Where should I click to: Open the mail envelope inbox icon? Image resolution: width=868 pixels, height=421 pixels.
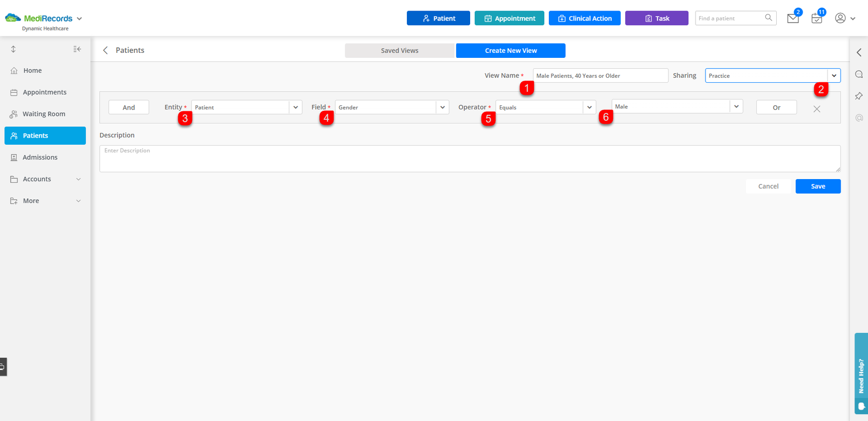pos(793,18)
